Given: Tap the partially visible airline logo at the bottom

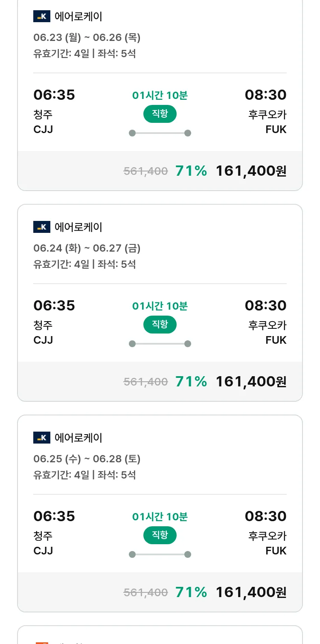Looking at the screenshot, I should (42, 642).
